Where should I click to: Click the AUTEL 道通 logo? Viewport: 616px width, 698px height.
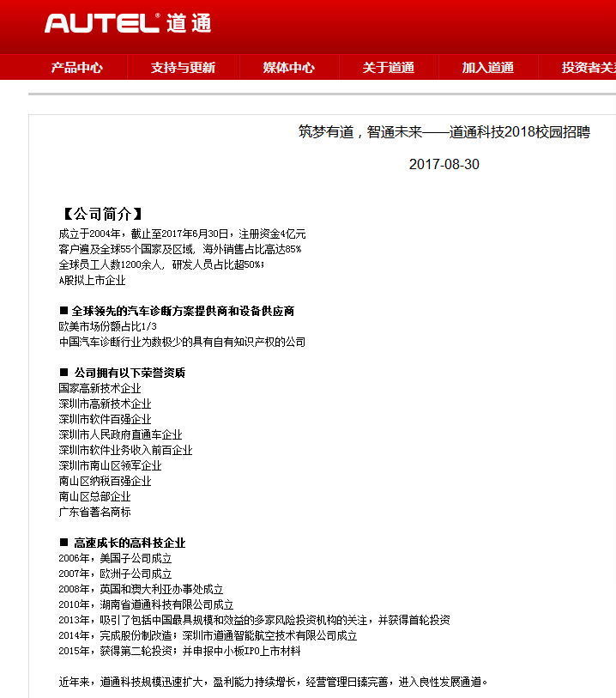(128, 22)
